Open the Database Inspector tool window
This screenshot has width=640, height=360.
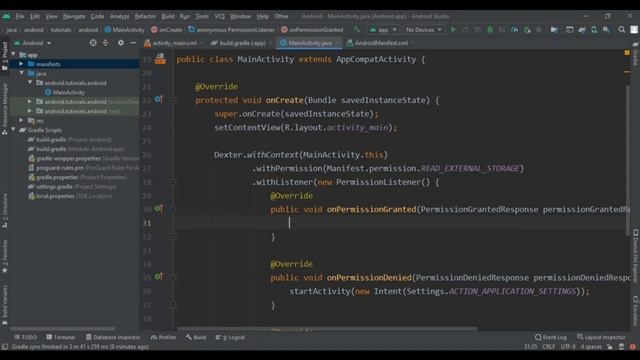113,337
